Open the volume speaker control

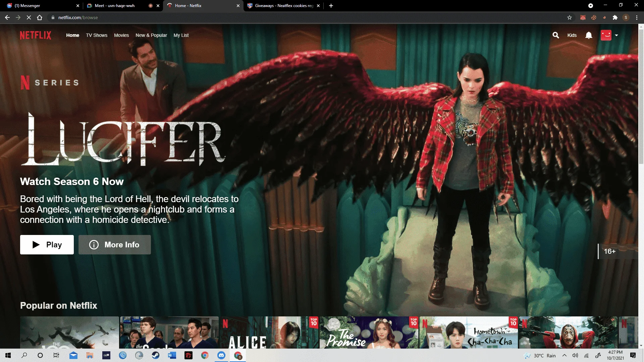(575, 356)
